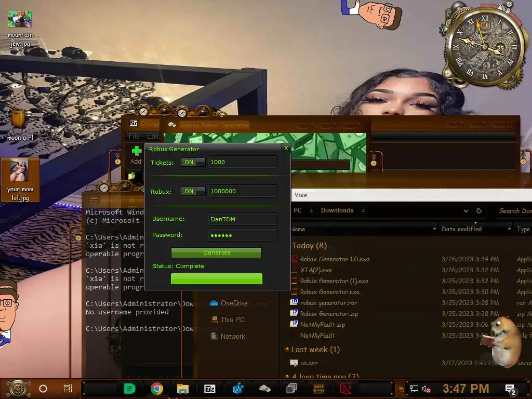The height and width of the screenshot is (399, 532).
Task: Click the muted speaker icon in the tray
Action: (426, 389)
